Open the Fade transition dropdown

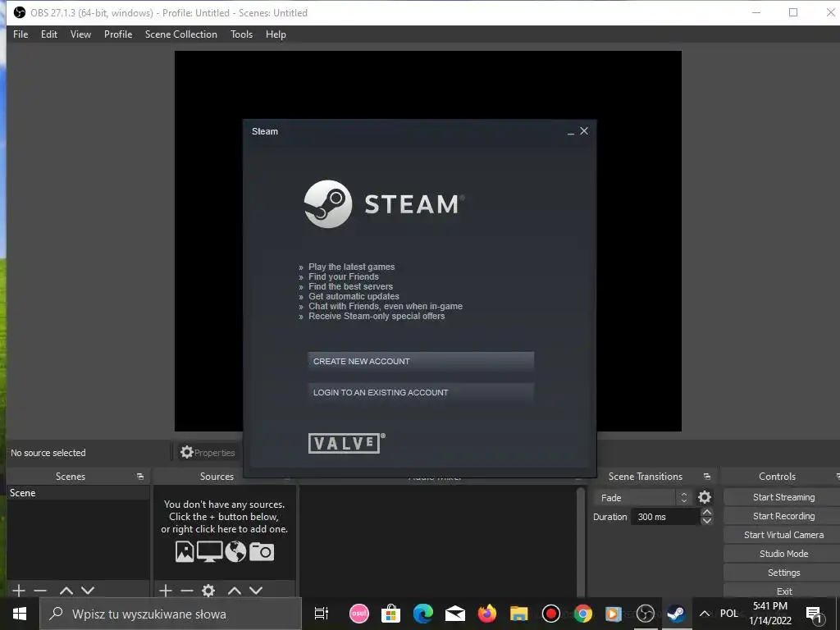[642, 498]
